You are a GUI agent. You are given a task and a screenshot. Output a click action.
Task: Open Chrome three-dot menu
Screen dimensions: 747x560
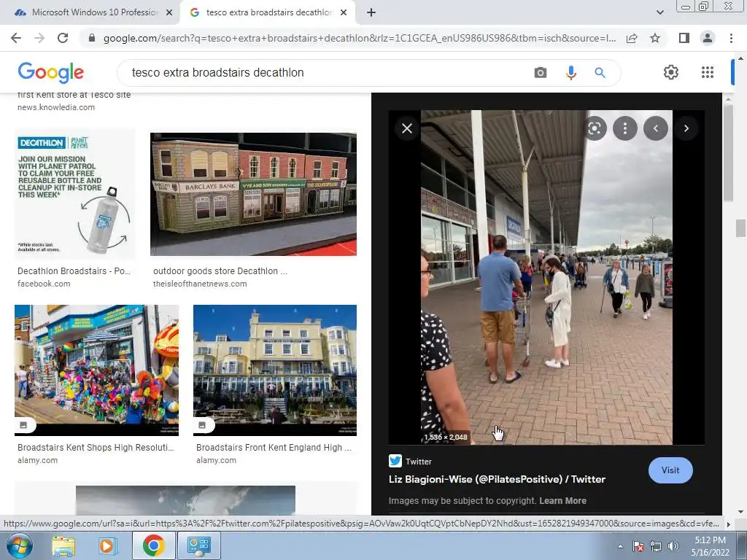pyautogui.click(x=731, y=38)
